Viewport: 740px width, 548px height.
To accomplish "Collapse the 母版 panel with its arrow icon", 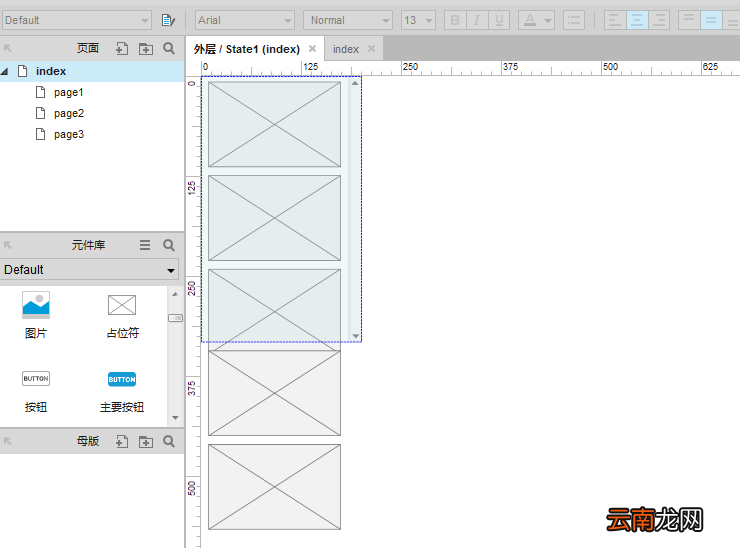I will click(x=8, y=441).
